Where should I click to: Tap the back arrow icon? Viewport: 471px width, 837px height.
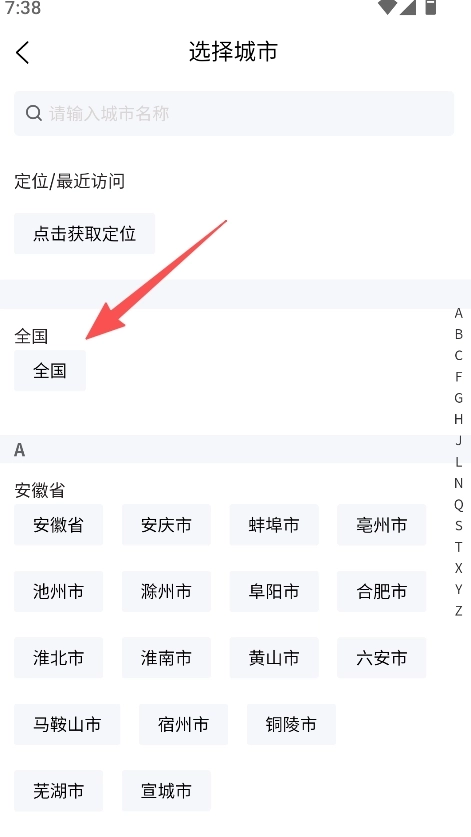coord(22,52)
